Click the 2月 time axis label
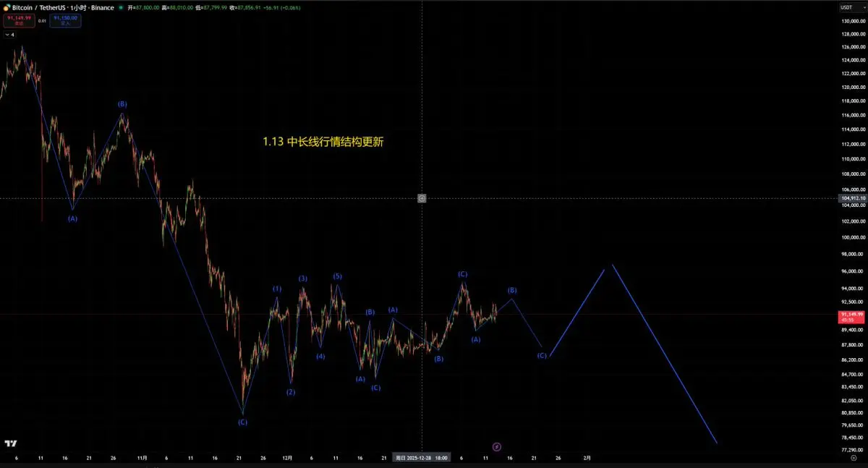Image resolution: width=868 pixels, height=468 pixels. pyautogui.click(x=587, y=458)
